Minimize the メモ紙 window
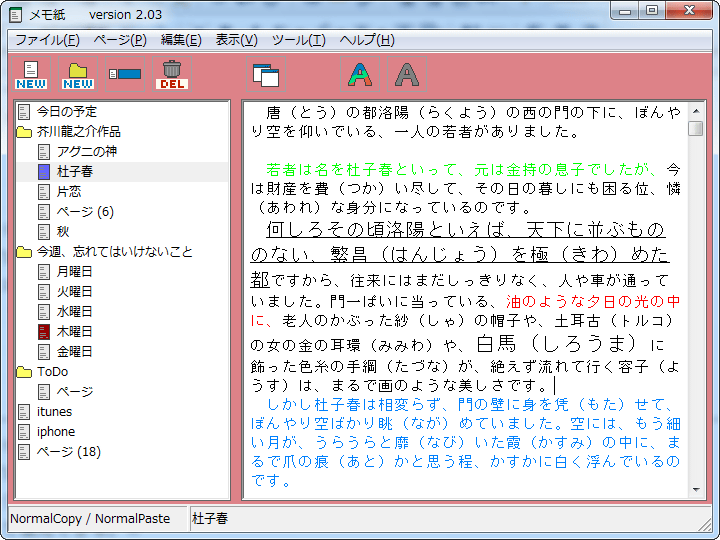 (x=625, y=11)
